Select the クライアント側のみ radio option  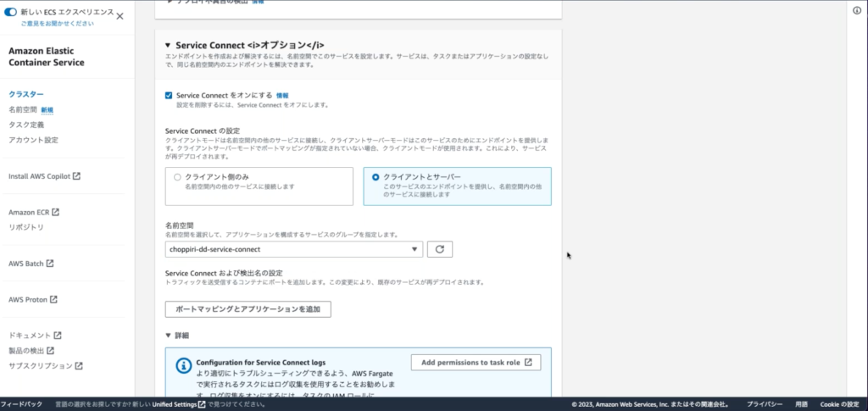tap(177, 177)
